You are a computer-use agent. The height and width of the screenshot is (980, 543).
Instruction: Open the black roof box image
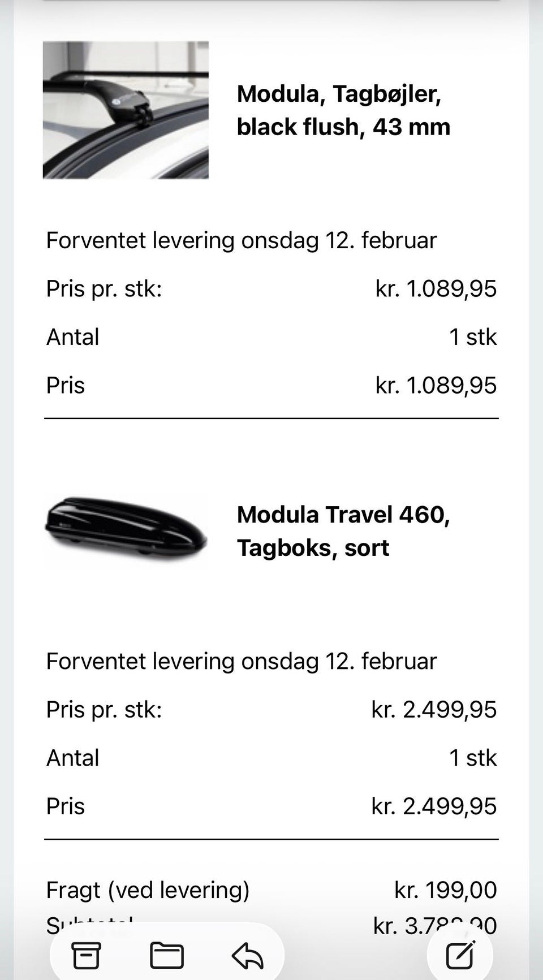click(126, 531)
